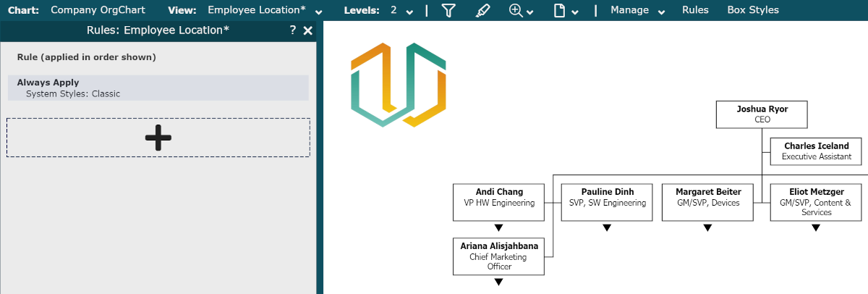Select the highlighter tool icon

482,10
